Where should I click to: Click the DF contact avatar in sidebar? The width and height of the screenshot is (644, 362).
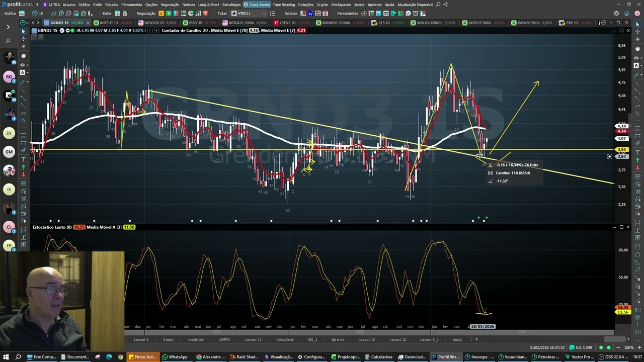9,133
